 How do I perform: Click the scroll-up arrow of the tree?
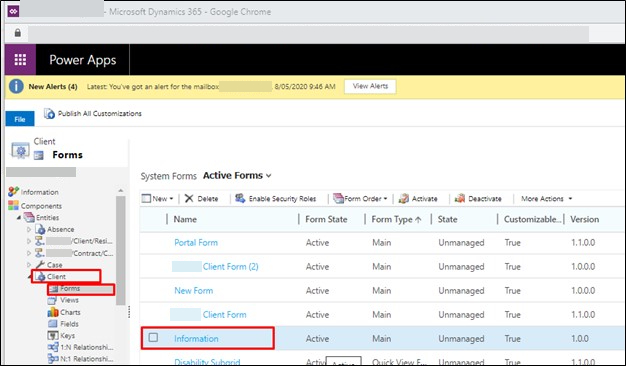coord(121,191)
